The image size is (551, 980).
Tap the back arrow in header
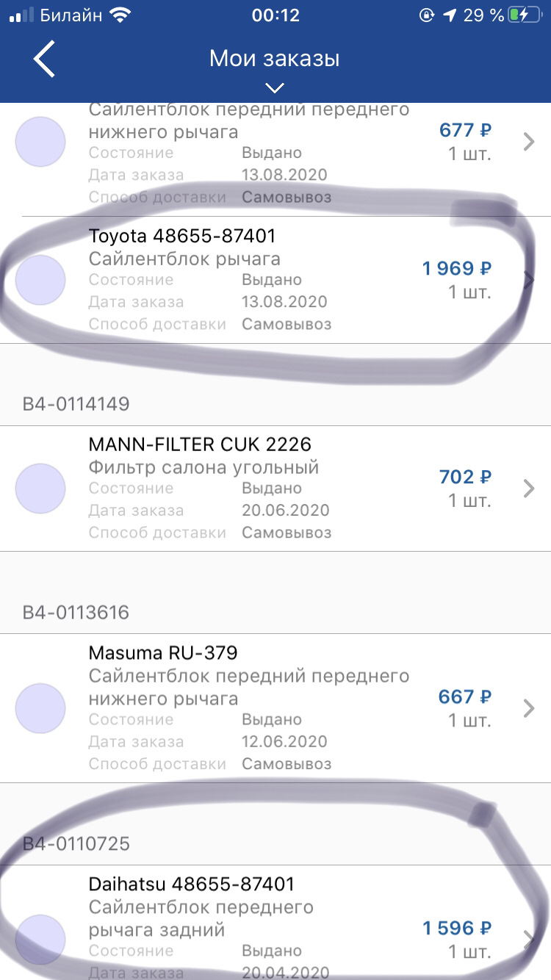coord(44,60)
